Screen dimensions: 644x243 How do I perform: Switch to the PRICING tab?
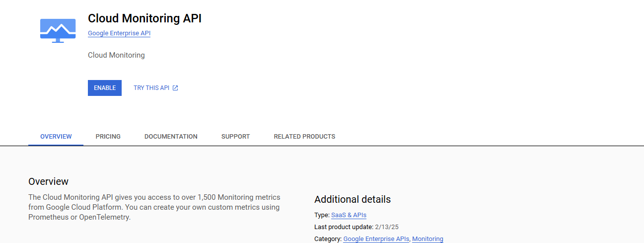[x=108, y=137]
